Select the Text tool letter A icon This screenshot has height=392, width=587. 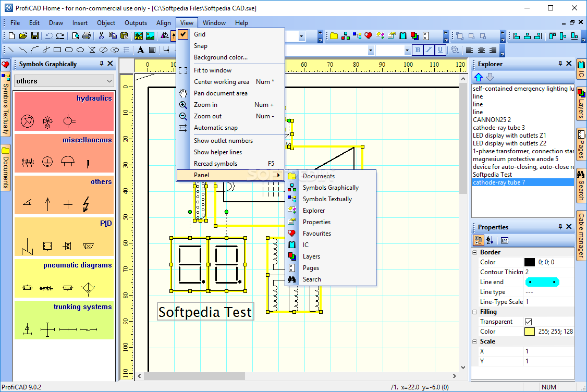tap(141, 50)
